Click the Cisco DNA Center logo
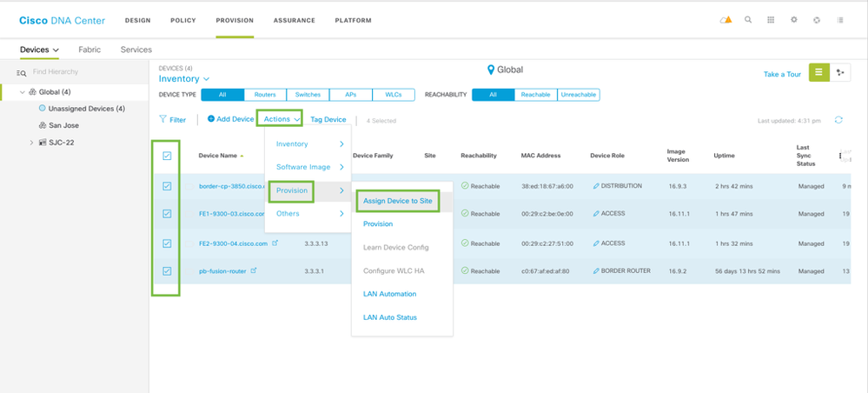This screenshot has height=393, width=868. [62, 21]
